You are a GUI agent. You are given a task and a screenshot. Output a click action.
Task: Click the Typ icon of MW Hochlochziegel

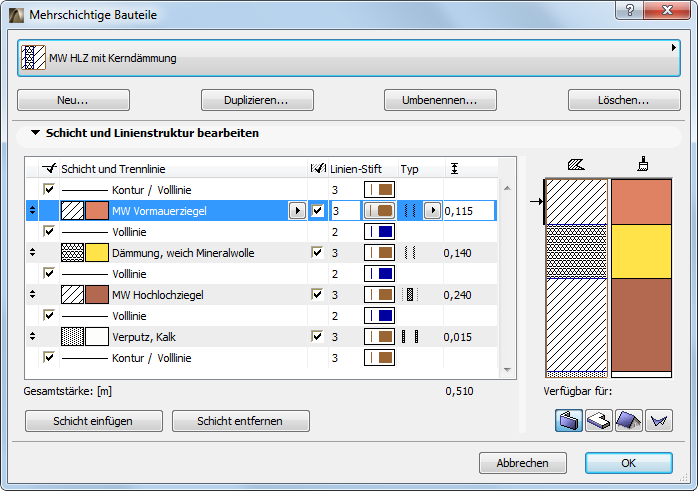(x=410, y=295)
